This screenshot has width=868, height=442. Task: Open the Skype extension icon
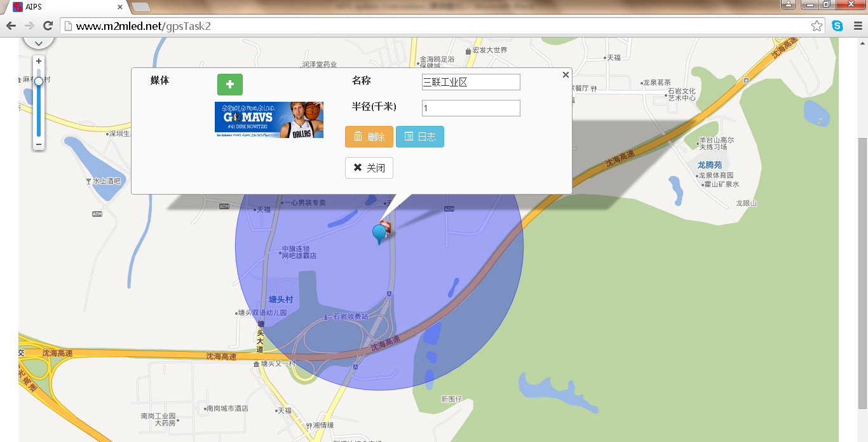tap(837, 26)
